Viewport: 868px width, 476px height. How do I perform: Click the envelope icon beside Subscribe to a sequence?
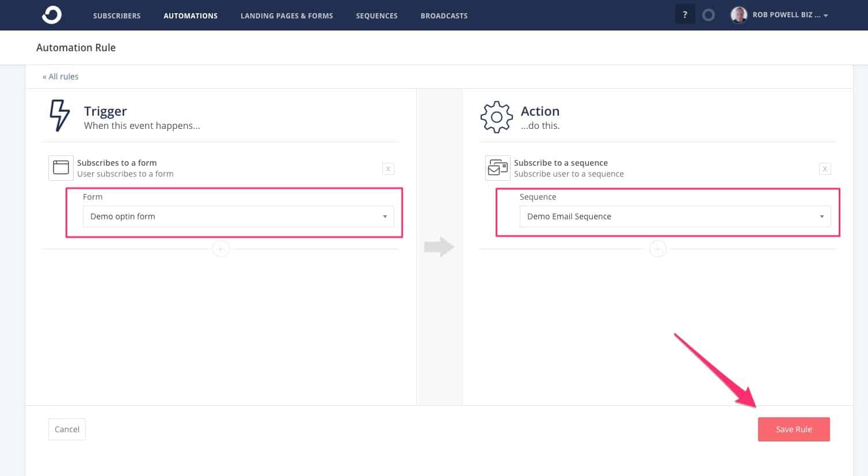pos(497,167)
